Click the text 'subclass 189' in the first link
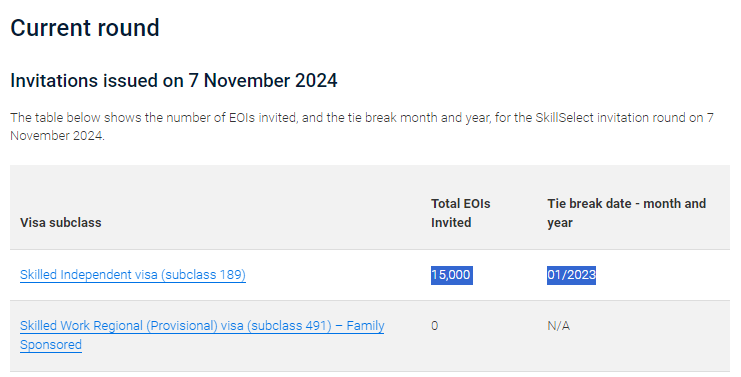The image size is (741, 377). [204, 275]
